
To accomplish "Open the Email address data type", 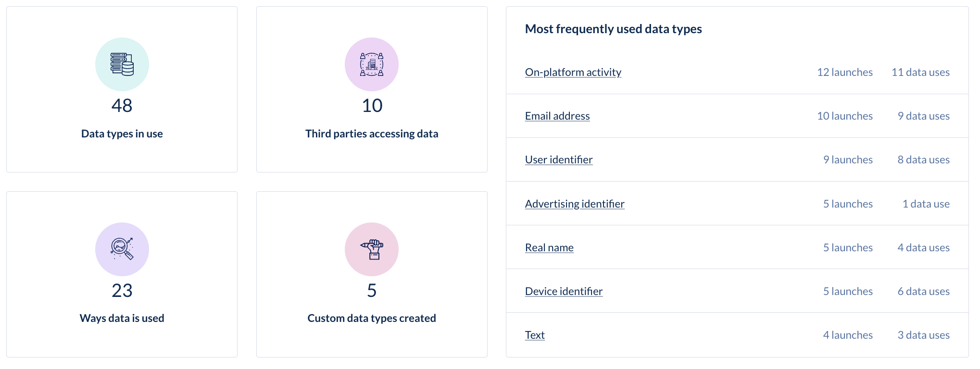I will (x=557, y=116).
